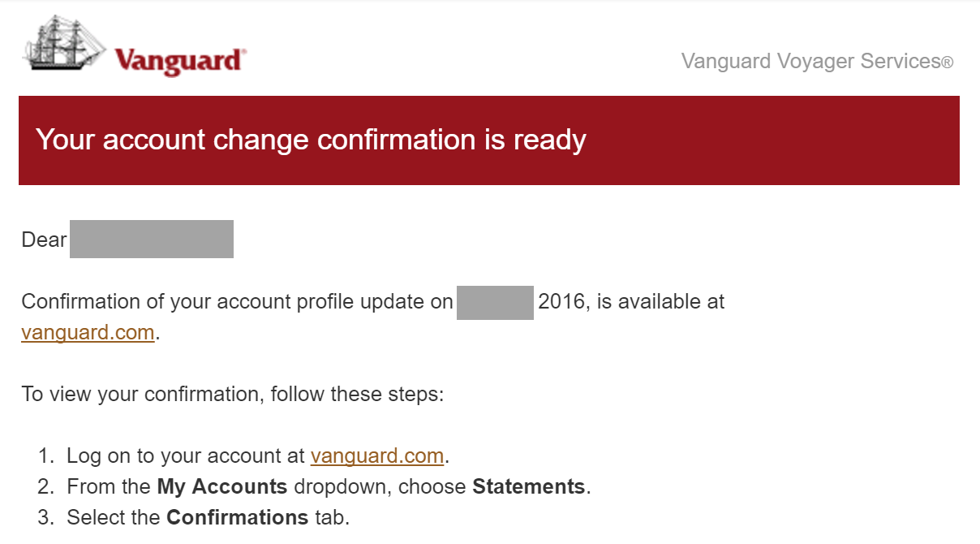Click the 'Log on to your account' text
Viewport: 980px width, 544px height.
tap(186, 455)
